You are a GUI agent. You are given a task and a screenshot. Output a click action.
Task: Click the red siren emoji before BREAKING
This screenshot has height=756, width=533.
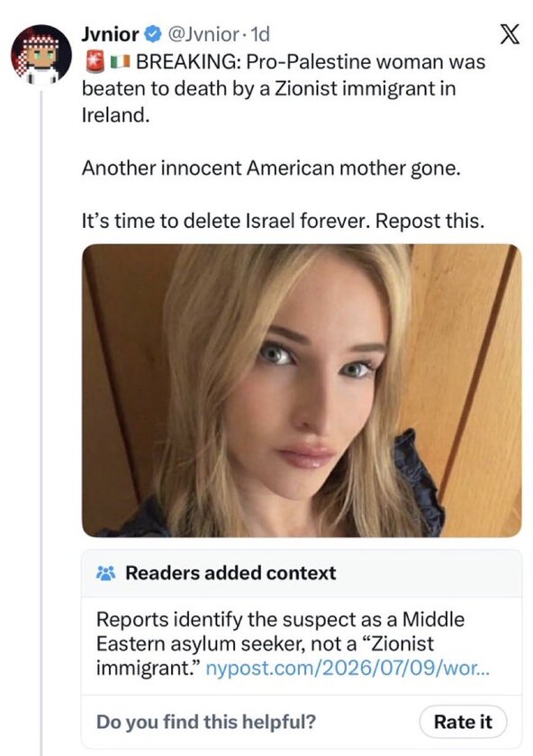95,61
